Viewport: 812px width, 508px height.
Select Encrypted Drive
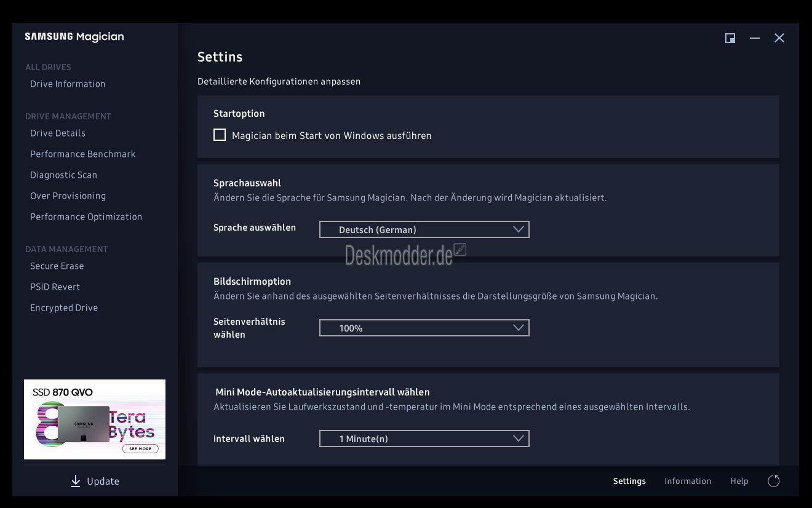pos(64,308)
